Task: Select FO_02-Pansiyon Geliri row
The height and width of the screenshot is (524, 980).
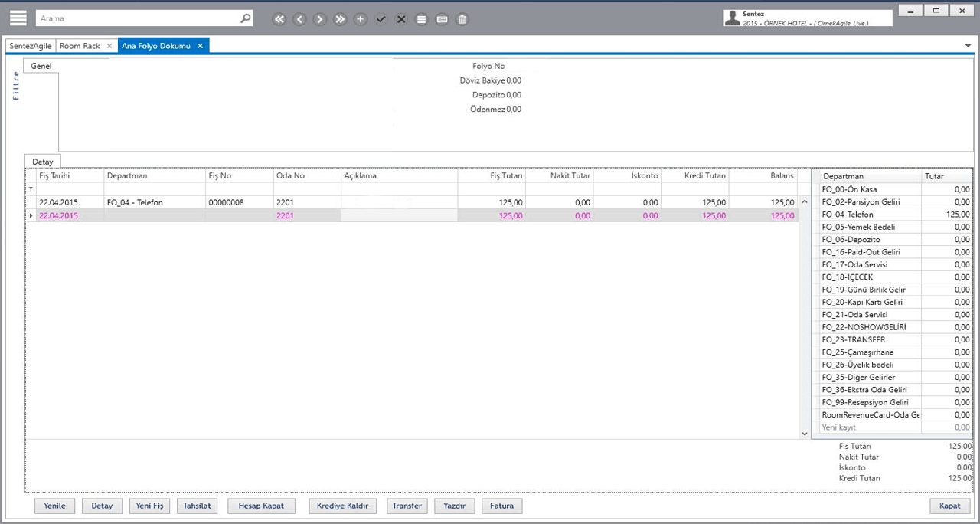Action: click(x=892, y=202)
